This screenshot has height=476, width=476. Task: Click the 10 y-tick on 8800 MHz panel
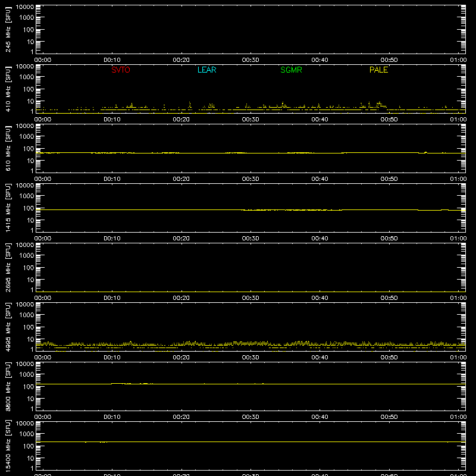[31, 399]
